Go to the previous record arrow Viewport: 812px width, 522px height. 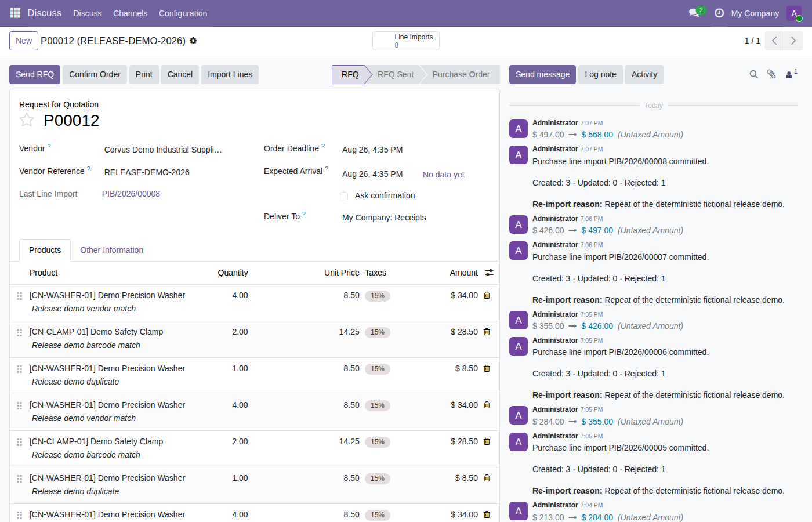tap(774, 41)
